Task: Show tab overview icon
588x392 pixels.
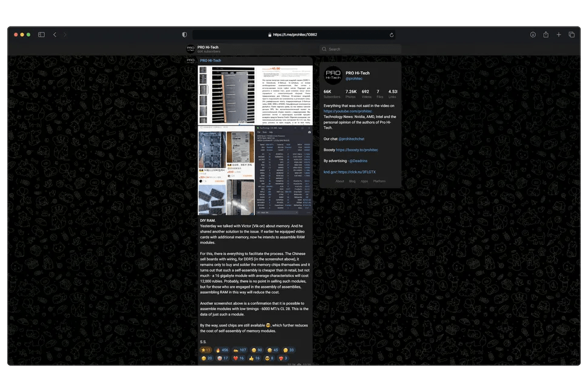Action: [x=572, y=35]
